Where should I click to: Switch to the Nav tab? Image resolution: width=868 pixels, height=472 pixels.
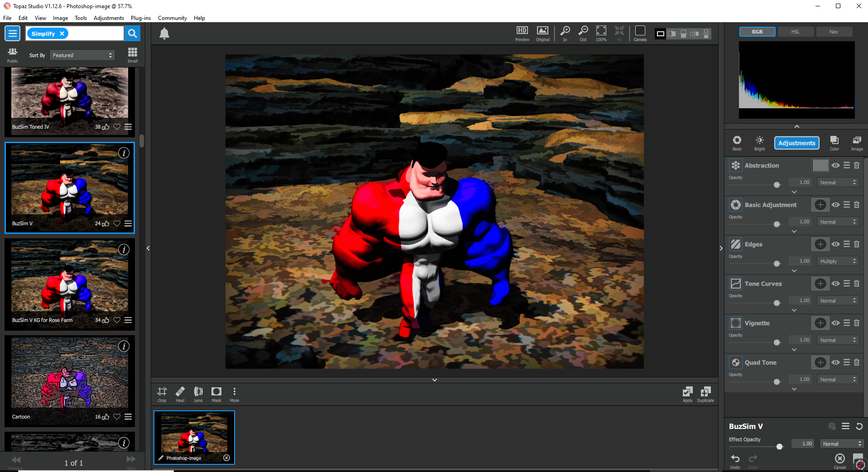[x=834, y=32]
